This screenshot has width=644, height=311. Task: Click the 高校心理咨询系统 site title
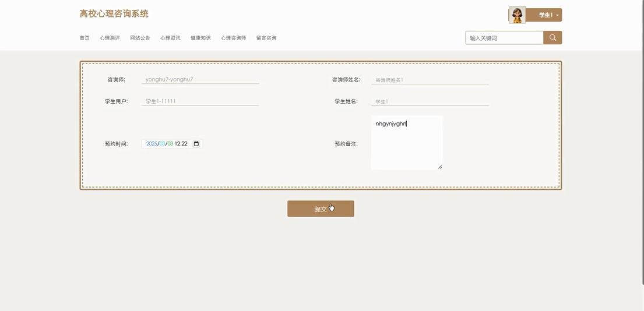click(x=114, y=14)
